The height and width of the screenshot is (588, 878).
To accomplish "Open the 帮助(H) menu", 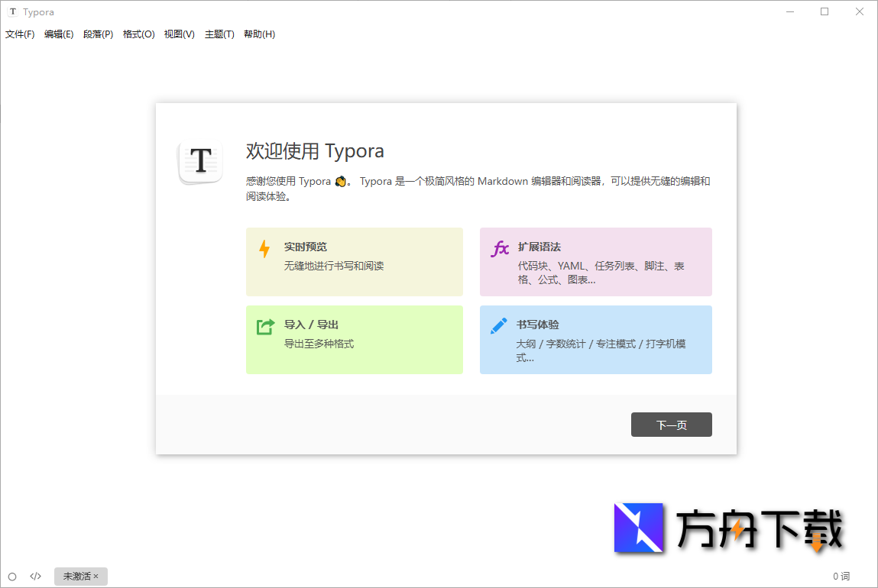I will tap(259, 34).
